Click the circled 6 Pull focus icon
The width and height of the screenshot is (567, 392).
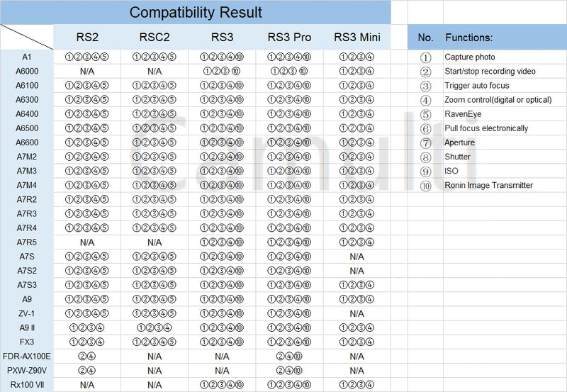tap(426, 129)
